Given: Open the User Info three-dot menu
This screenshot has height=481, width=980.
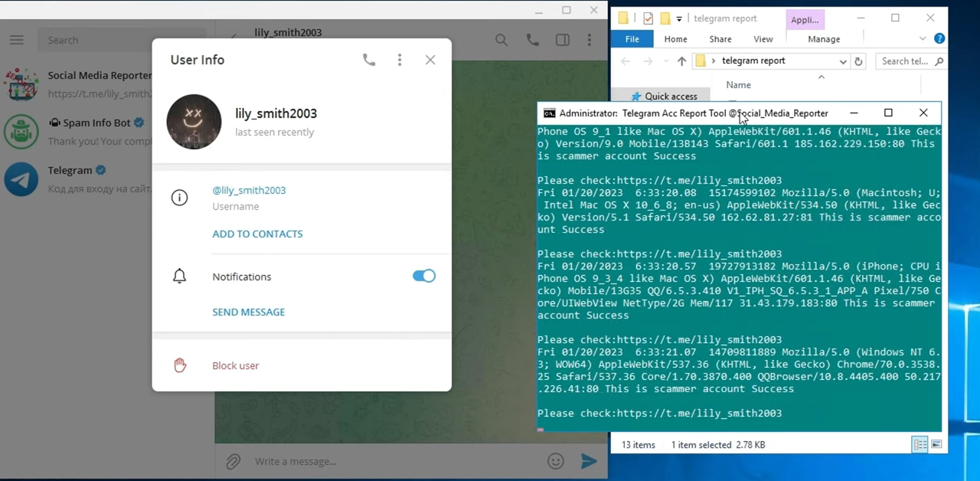Looking at the screenshot, I should [400, 60].
